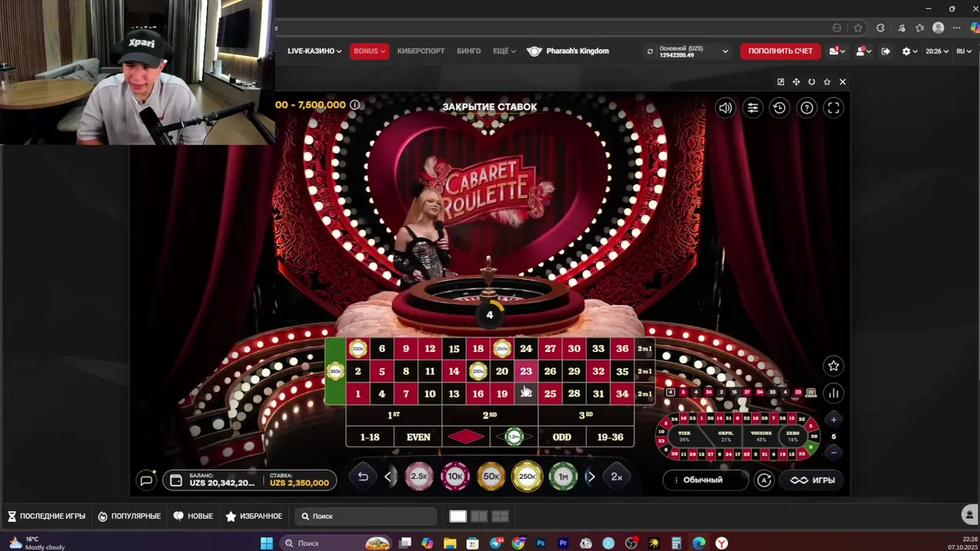This screenshot has height=551, width=980.
Task: Add game to favorites in window toolbar
Action: [x=827, y=82]
